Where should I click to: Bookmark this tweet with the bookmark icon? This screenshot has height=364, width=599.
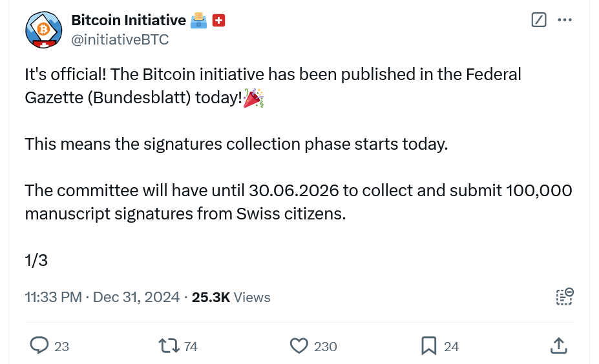[x=428, y=346]
